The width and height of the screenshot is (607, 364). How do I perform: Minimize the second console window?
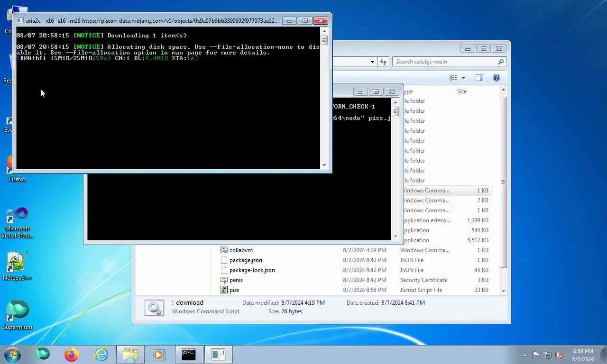[x=360, y=92]
